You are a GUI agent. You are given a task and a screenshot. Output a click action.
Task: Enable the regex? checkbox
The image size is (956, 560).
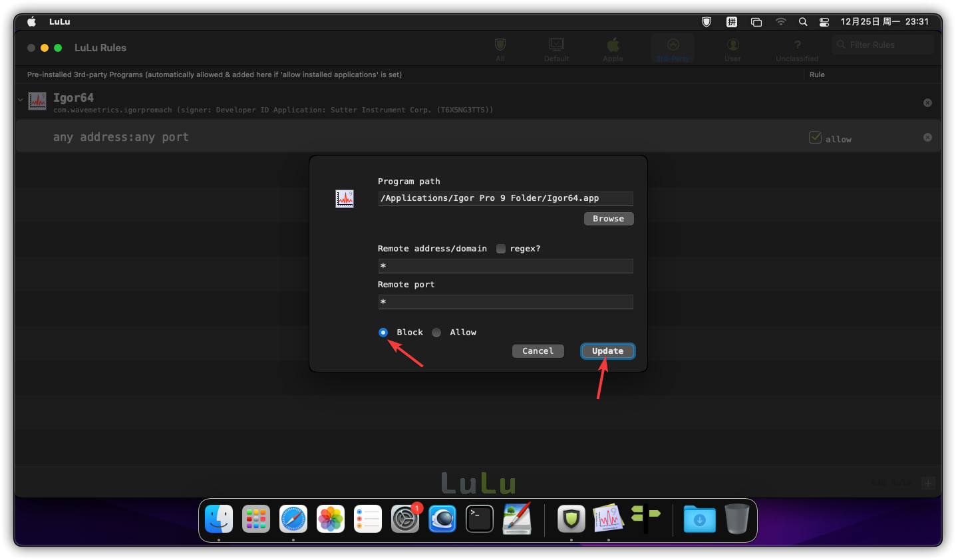[x=501, y=249]
